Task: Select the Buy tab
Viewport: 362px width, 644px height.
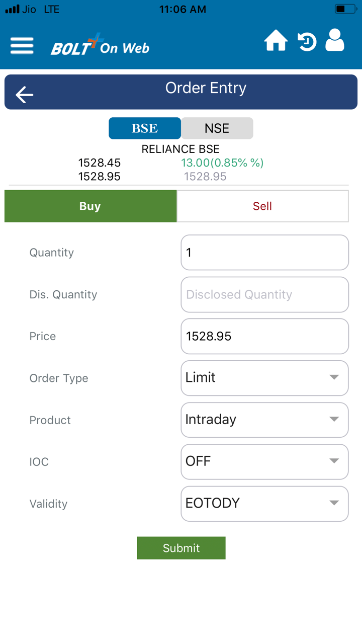Action: 90,206
